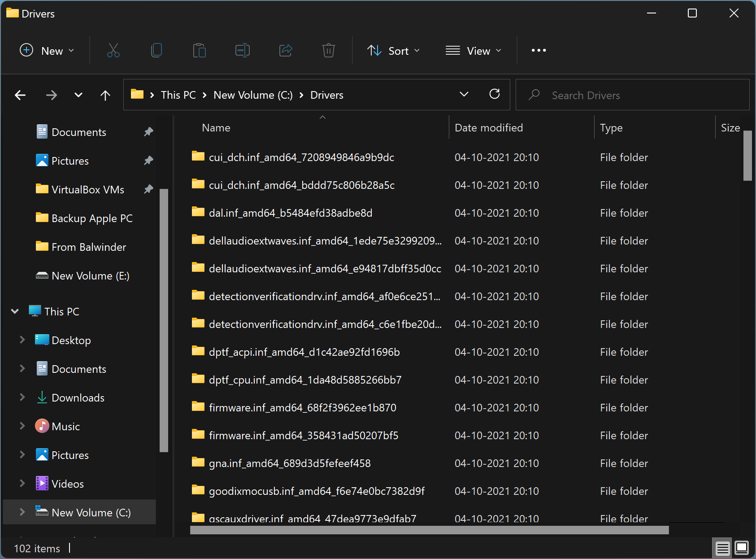The image size is (756, 559).
Task: Click the Cut icon in the toolbar
Action: [x=113, y=50]
